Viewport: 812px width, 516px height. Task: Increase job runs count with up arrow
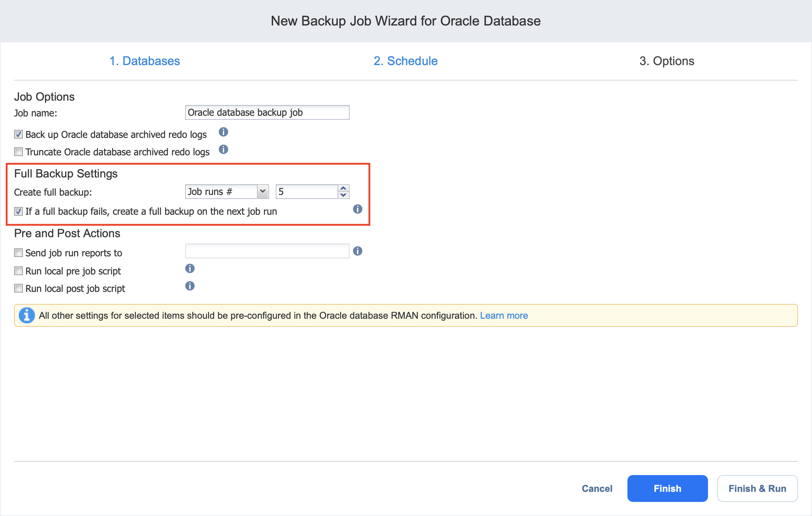coord(343,188)
